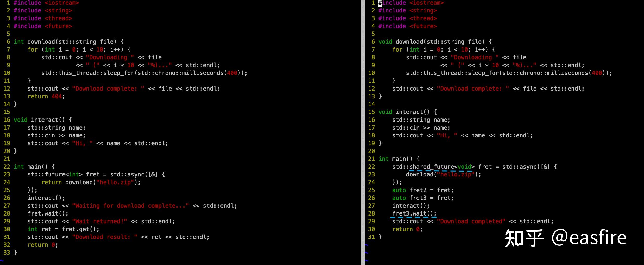Select the "hello.zip" string in right pane
644x265 pixels.
click(x=456, y=174)
